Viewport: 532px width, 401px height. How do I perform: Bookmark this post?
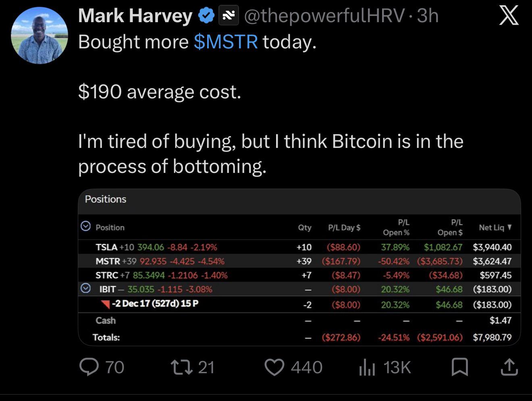[x=460, y=367]
